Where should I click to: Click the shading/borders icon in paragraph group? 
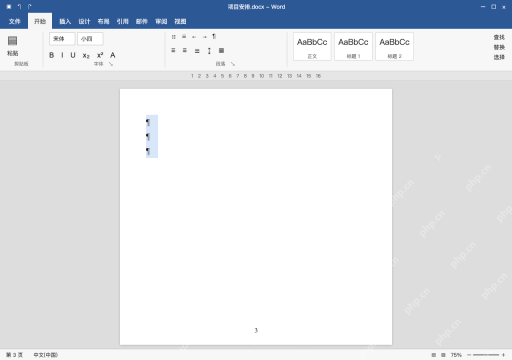pyautogui.click(x=221, y=51)
